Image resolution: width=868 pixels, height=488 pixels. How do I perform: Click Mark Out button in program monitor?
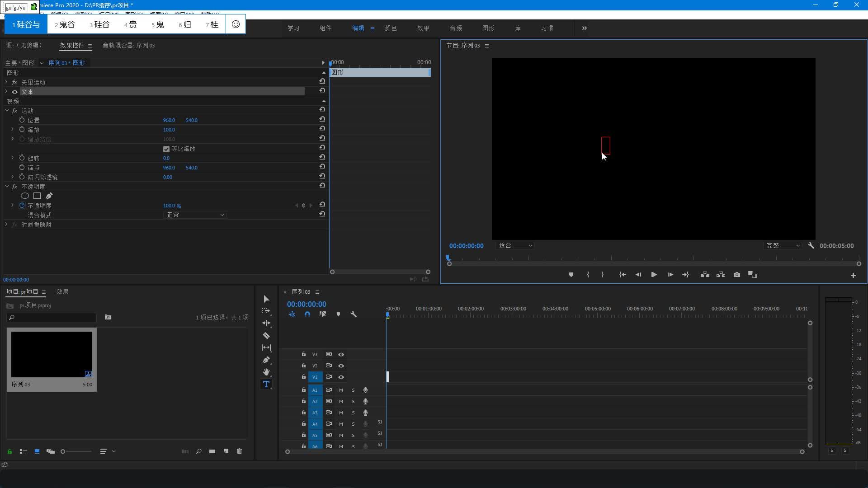[x=602, y=275]
